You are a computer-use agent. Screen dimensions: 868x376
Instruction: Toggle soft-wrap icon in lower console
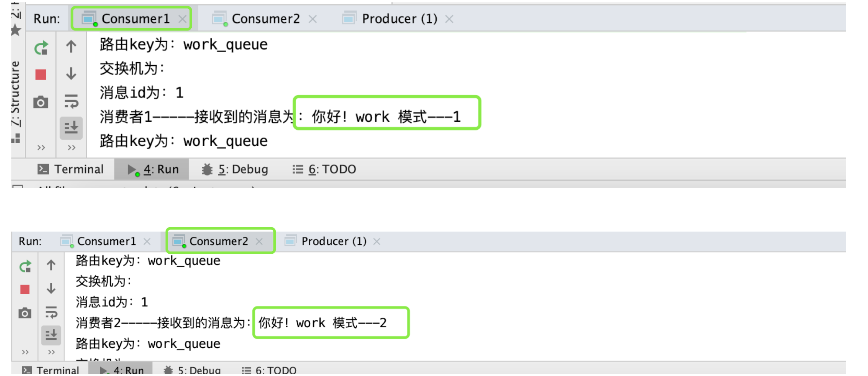[51, 312]
